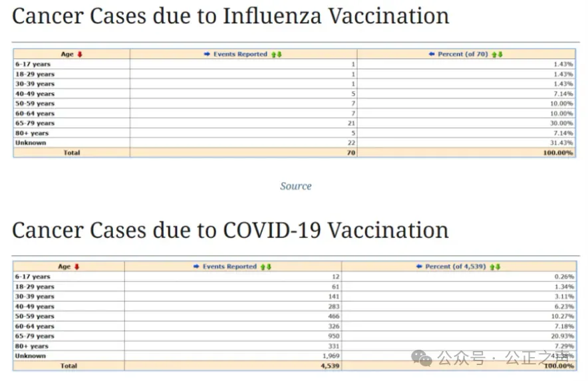Click blue left arrow before Percent (of 70)

pos(432,55)
